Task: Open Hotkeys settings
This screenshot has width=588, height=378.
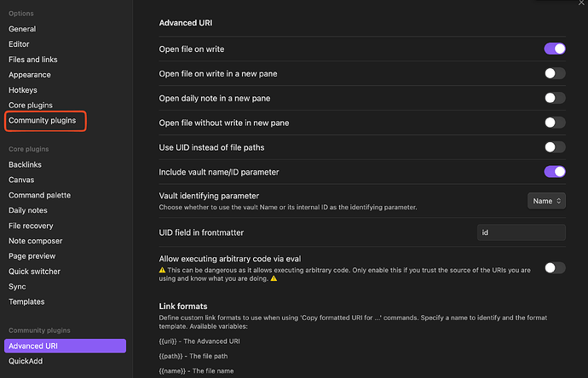Action: click(24, 90)
